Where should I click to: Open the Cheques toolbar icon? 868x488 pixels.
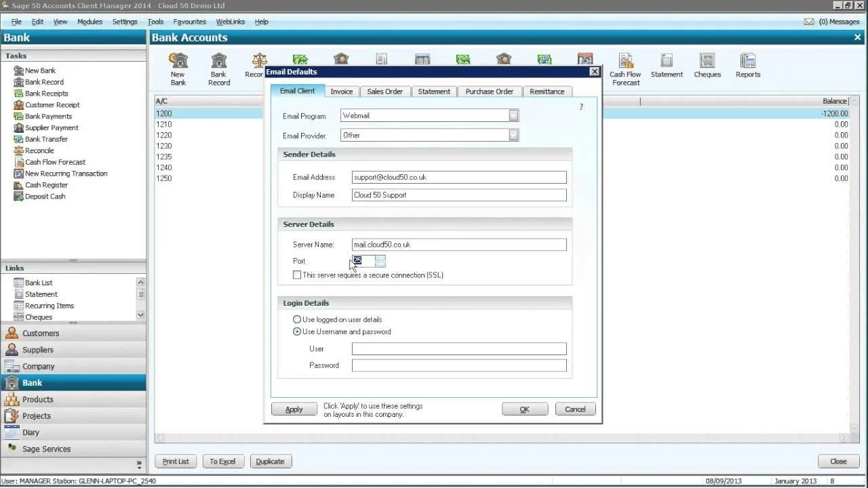coord(707,66)
